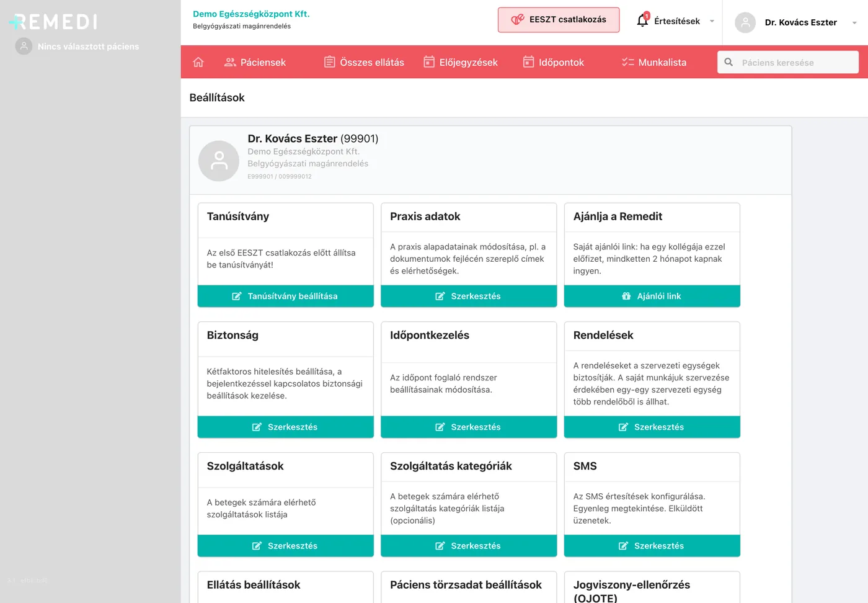
Task: Click Szerkesztés under Szolgáltatás kategóriák
Action: [x=469, y=546]
